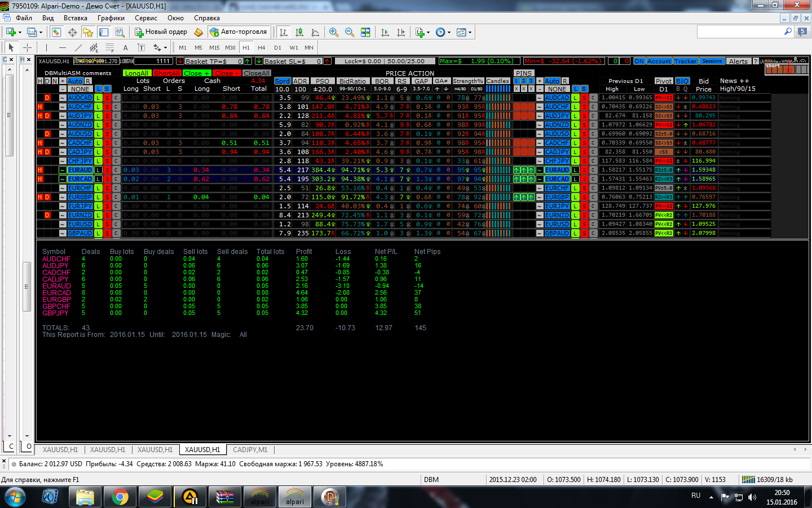Click red S button for AUDCHF left row

pyautogui.click(x=107, y=107)
